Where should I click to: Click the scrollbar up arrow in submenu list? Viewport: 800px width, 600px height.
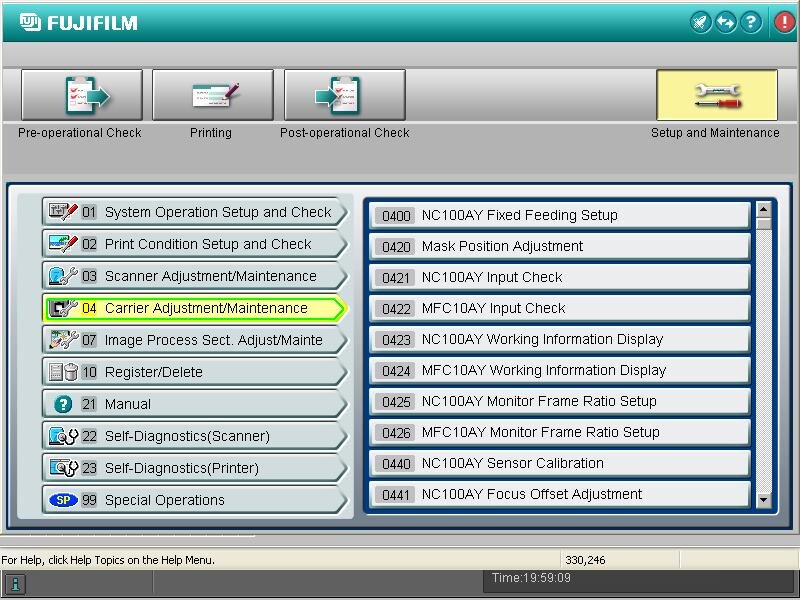[764, 210]
